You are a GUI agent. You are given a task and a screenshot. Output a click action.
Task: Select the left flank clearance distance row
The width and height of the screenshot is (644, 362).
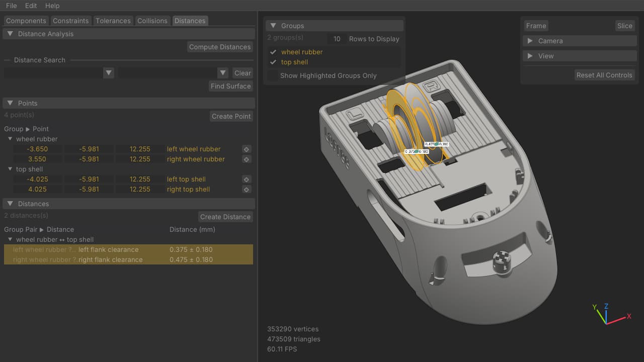pyautogui.click(x=128, y=249)
